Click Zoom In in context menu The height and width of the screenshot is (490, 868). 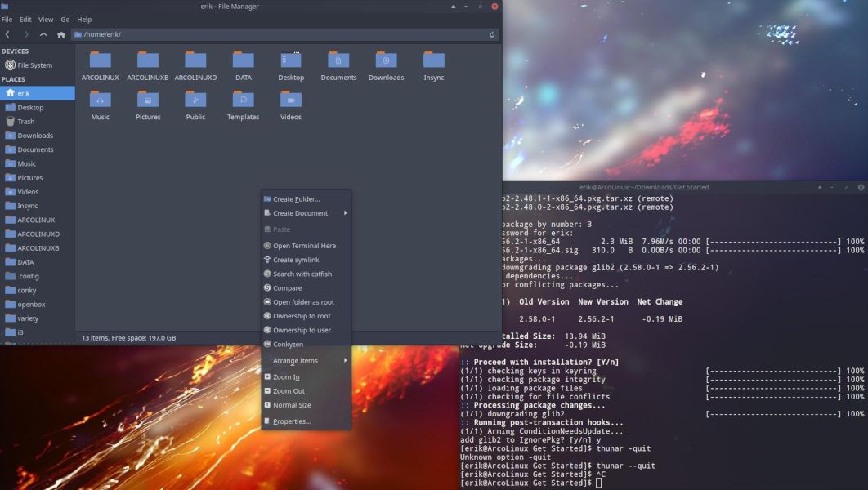286,377
